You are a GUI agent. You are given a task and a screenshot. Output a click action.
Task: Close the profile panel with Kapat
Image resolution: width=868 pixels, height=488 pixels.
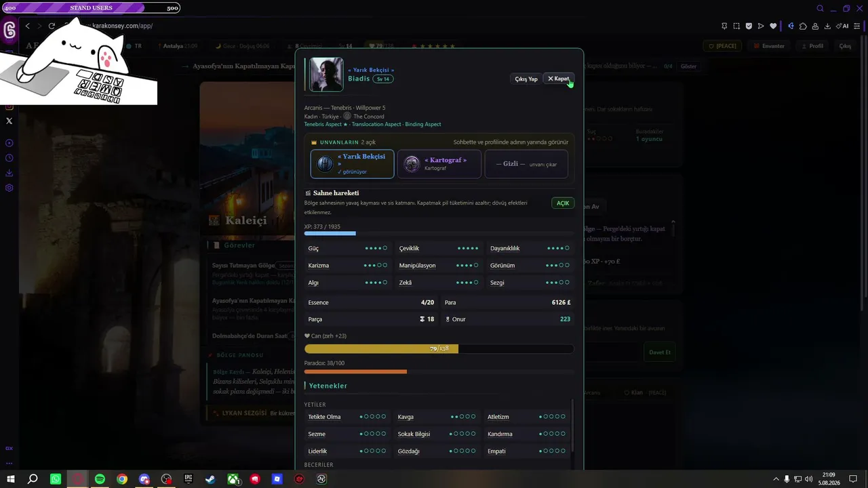(x=559, y=79)
